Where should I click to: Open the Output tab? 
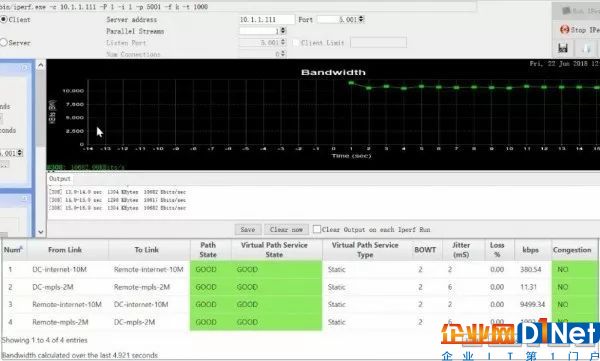60,179
